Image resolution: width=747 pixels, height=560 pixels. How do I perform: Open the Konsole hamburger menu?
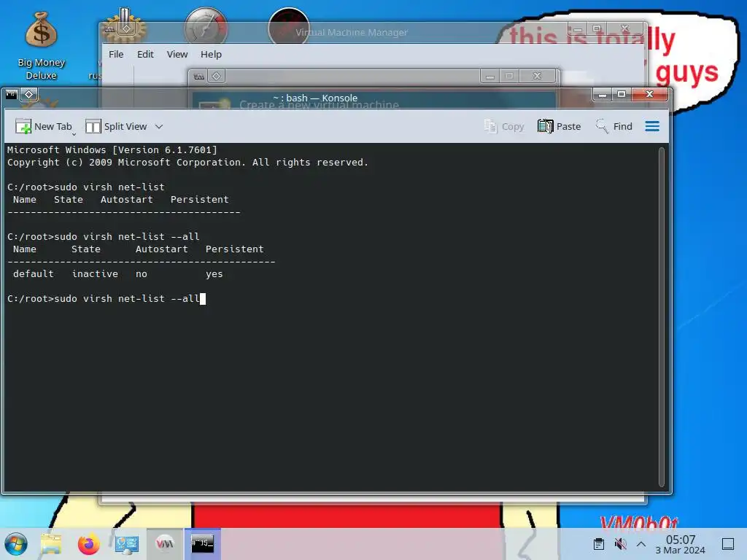(x=652, y=126)
